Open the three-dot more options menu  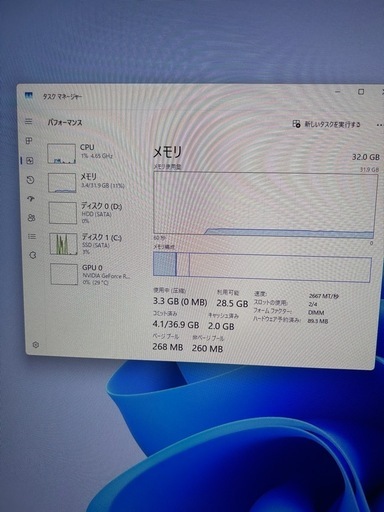(x=379, y=125)
